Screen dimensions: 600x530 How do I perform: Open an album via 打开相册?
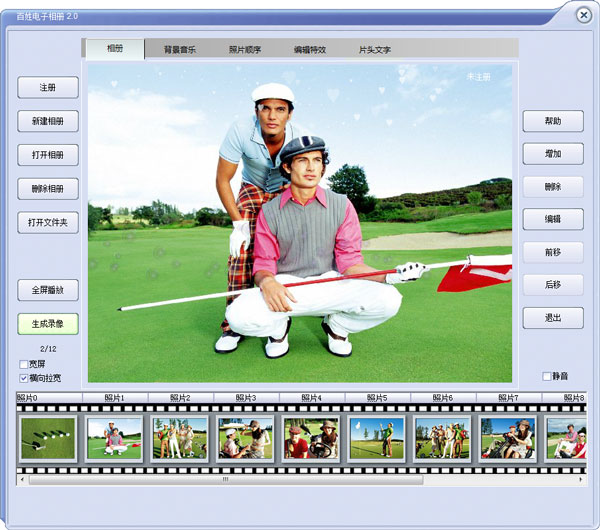pyautogui.click(x=48, y=155)
